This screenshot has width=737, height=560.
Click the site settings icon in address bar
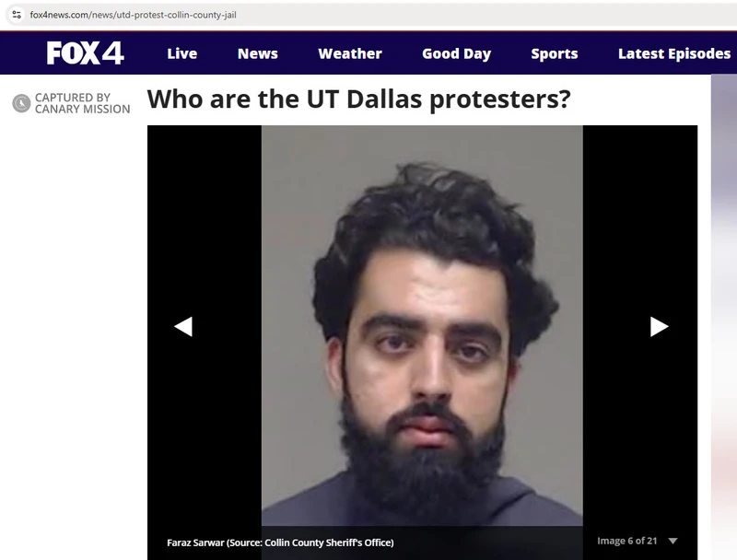(x=17, y=15)
